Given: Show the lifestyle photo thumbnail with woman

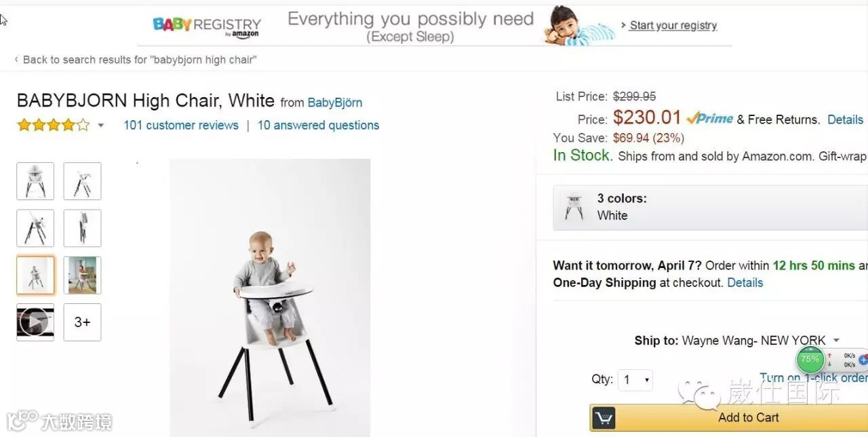Looking at the screenshot, I should tap(82, 275).
